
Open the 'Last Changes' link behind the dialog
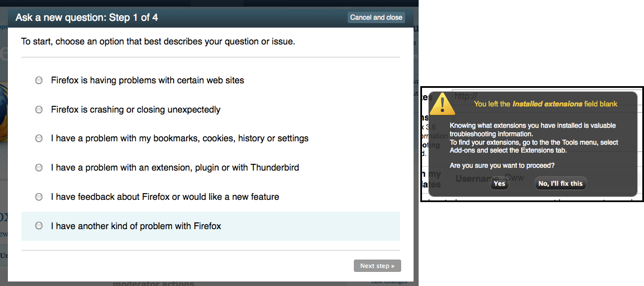click(389, 281)
